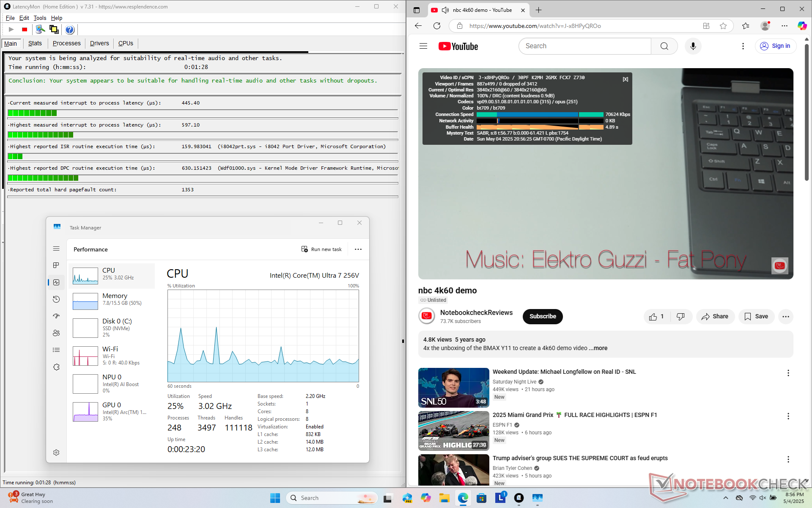Show hidden system tray icons chevron
Viewport: 812px width, 508px height.
[726, 498]
